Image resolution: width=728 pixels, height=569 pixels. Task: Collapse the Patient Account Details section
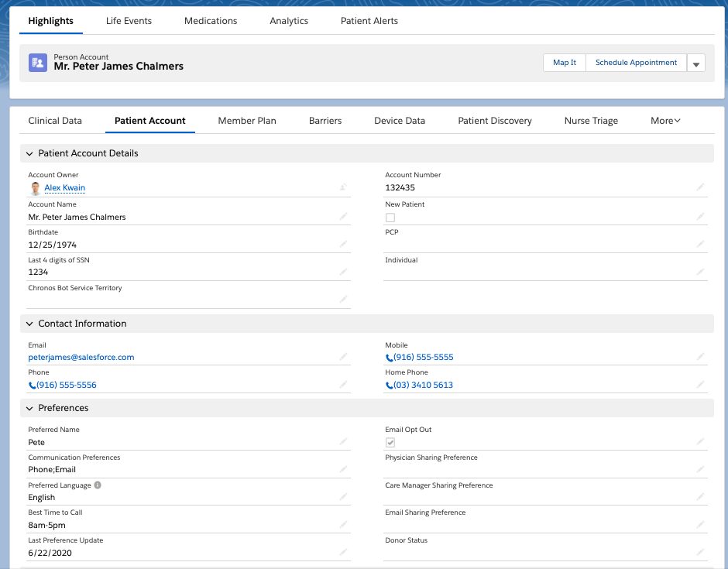tap(30, 153)
